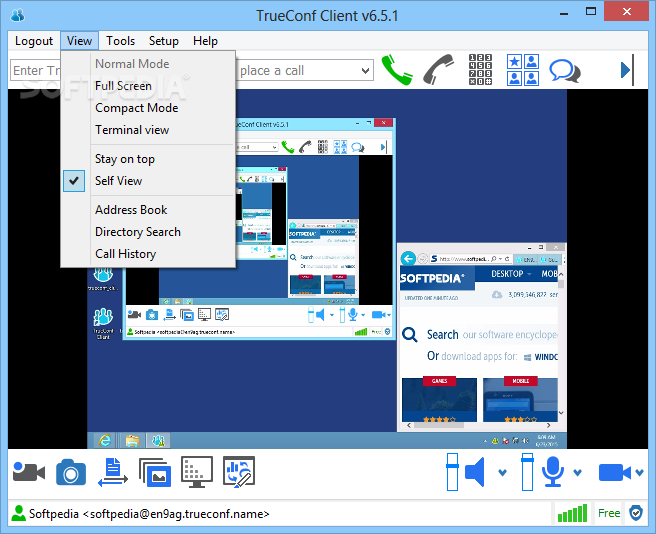
Task: Click the file transfer document icon
Action: [113, 472]
